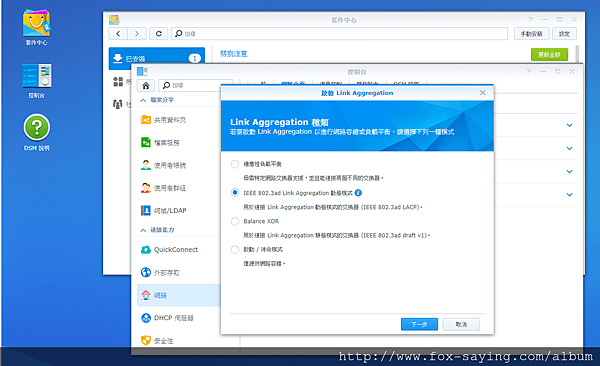Click Cancel button in Link Aggregation dialog
This screenshot has width=600, height=366.
point(461,324)
